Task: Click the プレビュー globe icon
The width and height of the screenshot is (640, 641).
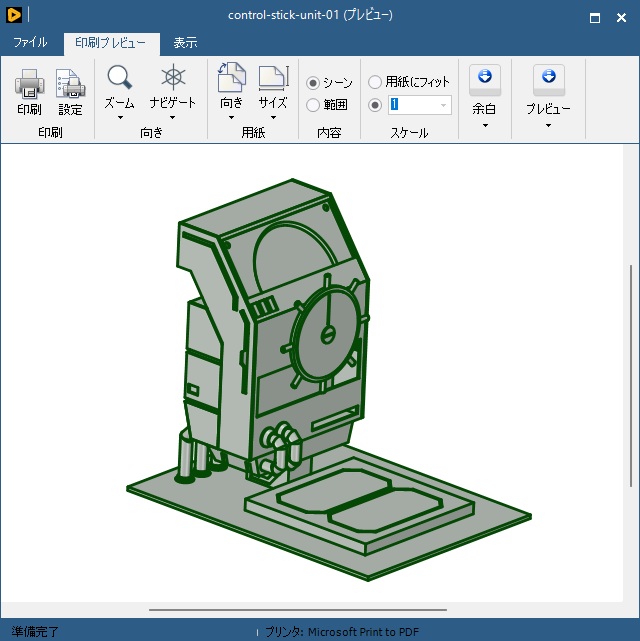Action: pos(548,79)
